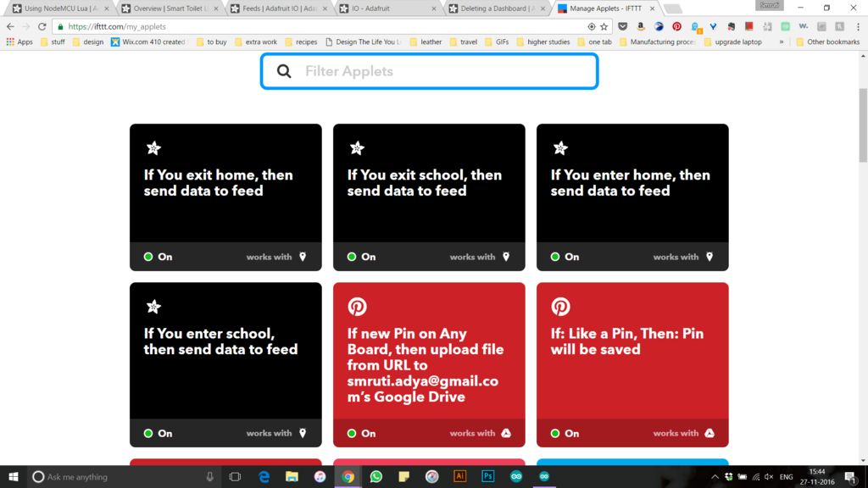Open the 'leather' bookmark folder
The image size is (868, 488).
point(426,42)
